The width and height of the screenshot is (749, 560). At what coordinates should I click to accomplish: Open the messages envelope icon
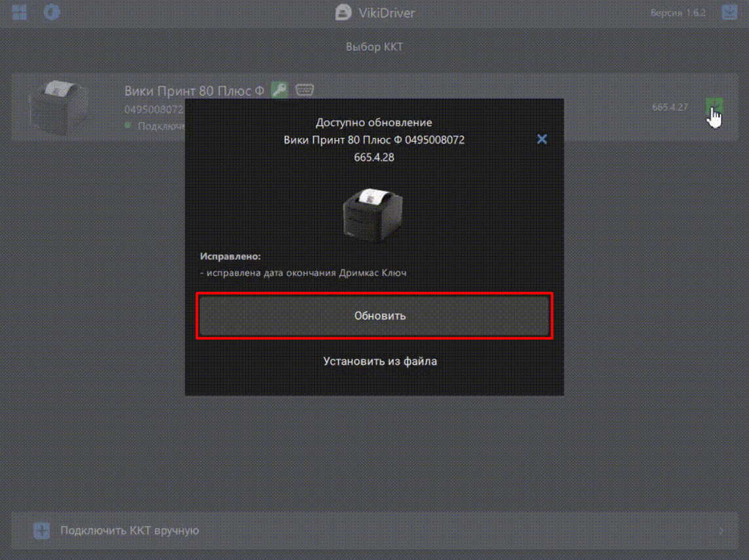coord(729,12)
